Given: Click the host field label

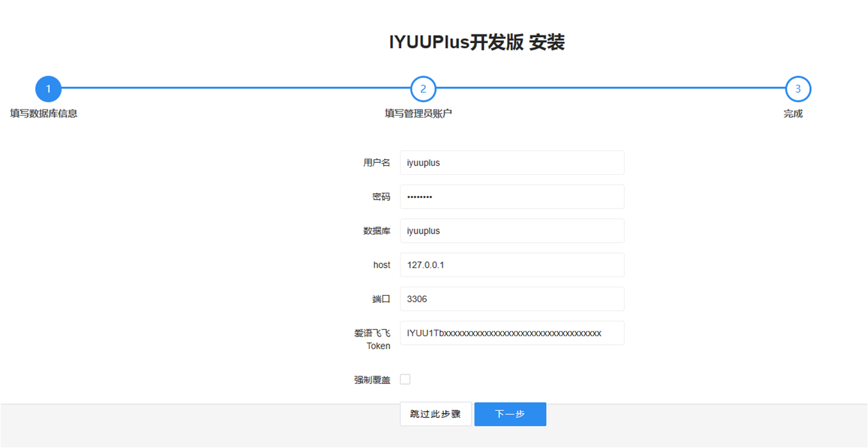Looking at the screenshot, I should (382, 265).
